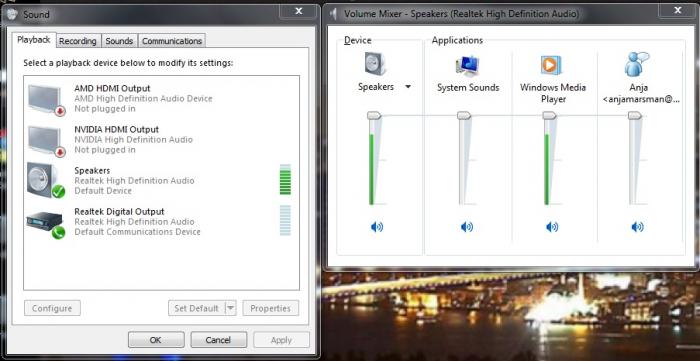
Task: Click the Speakers device icon in Volume Mixer
Action: click(375, 64)
